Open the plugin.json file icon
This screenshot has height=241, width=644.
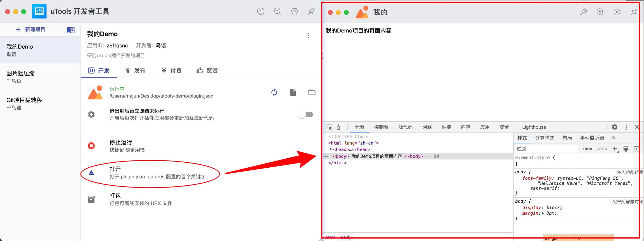293,92
